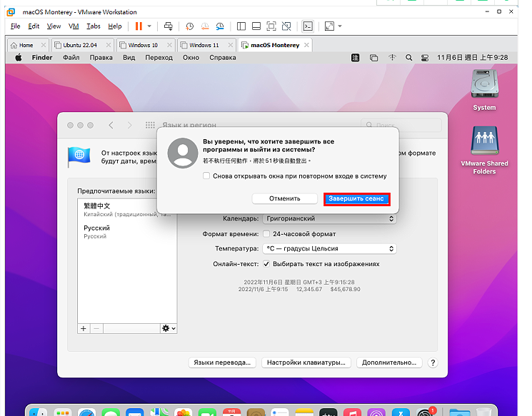Open the Переход menu
The width and height of the screenshot is (532, 416).
click(159, 58)
